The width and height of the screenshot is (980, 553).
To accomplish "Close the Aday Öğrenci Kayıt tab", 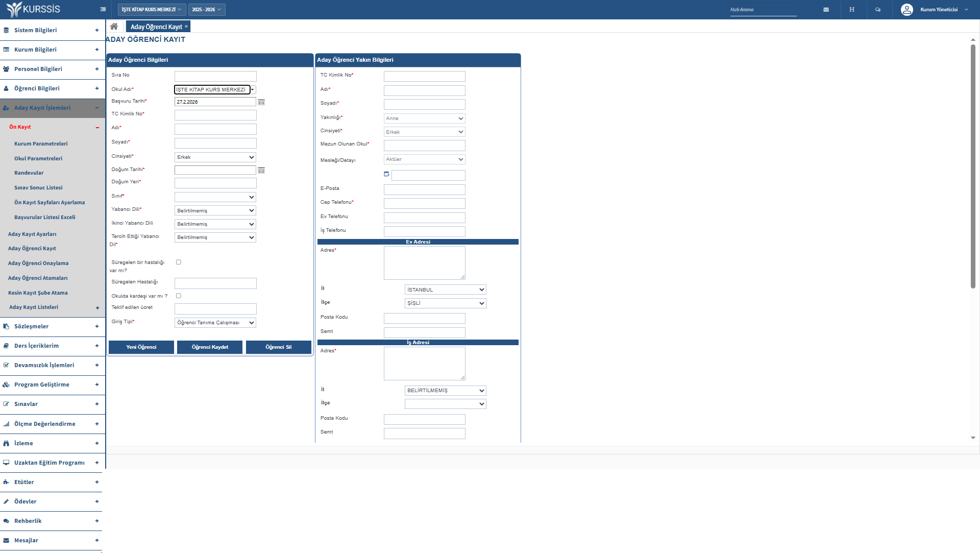I will pos(186,27).
